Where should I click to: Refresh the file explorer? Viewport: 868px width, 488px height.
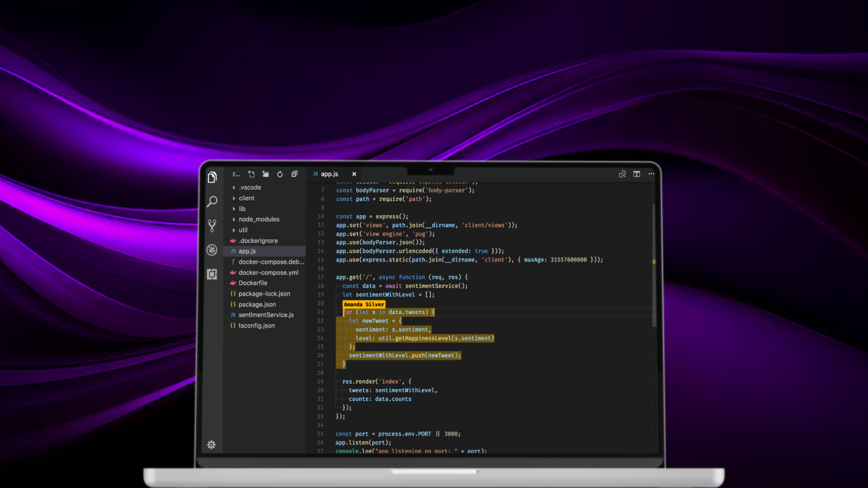click(x=280, y=174)
